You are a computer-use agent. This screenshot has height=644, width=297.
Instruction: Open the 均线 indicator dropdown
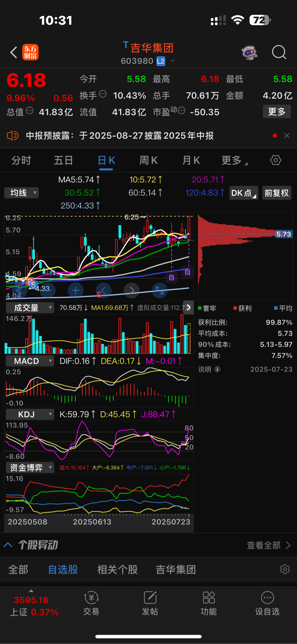[22, 193]
